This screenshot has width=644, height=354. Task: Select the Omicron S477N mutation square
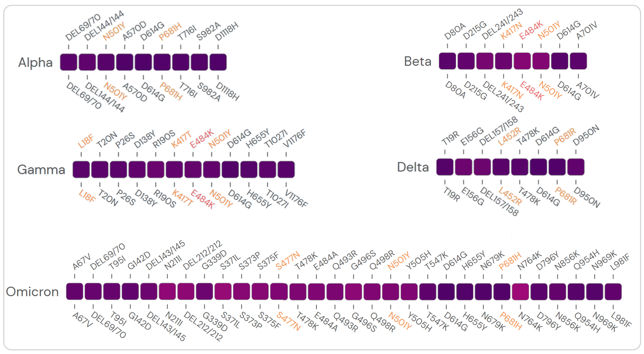click(x=279, y=292)
